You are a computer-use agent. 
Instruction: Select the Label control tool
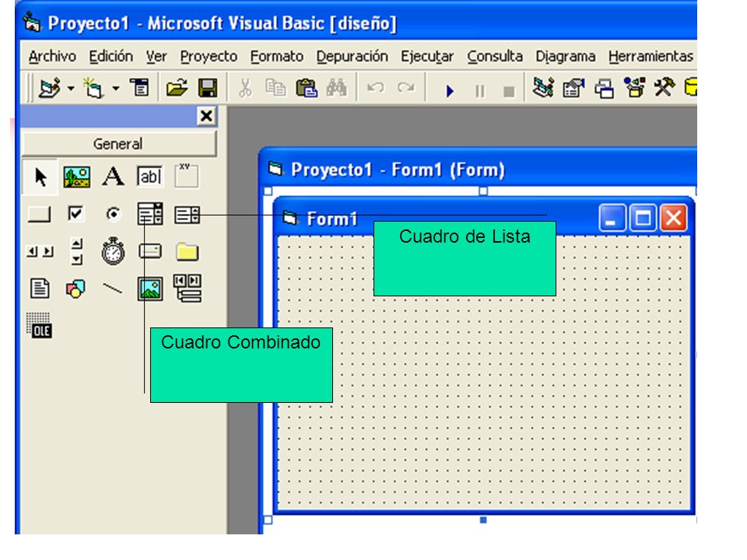tap(113, 177)
